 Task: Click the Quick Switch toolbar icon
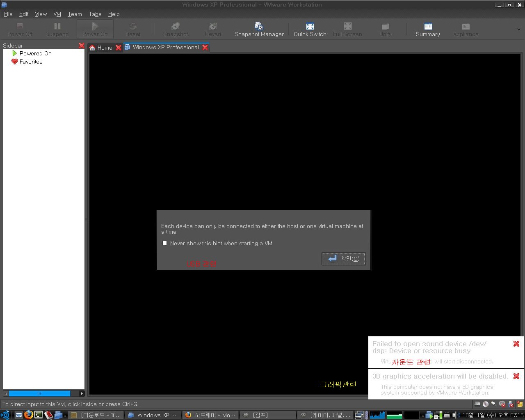tap(310, 29)
